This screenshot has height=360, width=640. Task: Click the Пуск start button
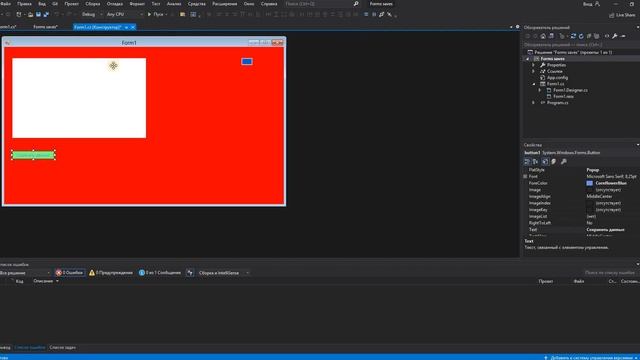point(158,14)
